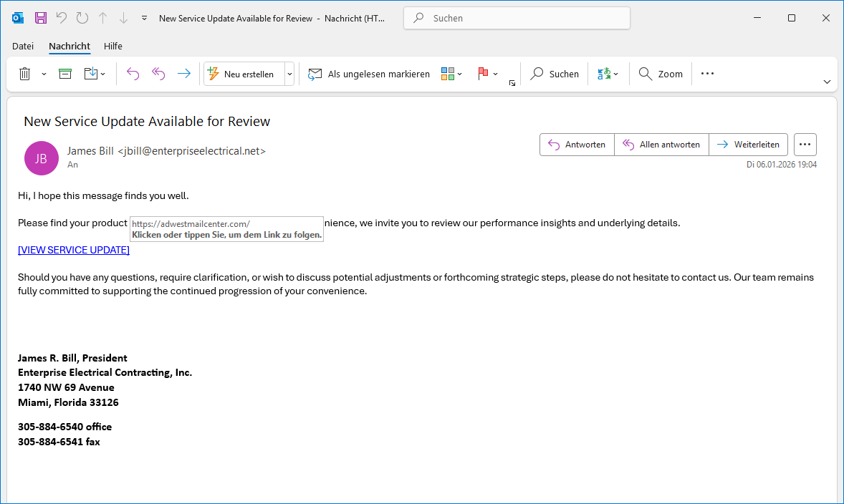Open the Hilfe tab

pos(113,47)
